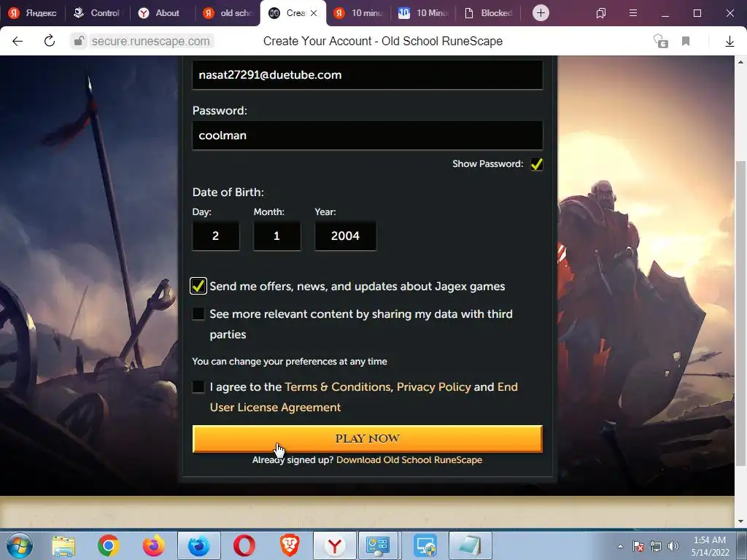Switch to the 10 Minu tab with blue icon
The image size is (747, 560).
[x=423, y=13]
